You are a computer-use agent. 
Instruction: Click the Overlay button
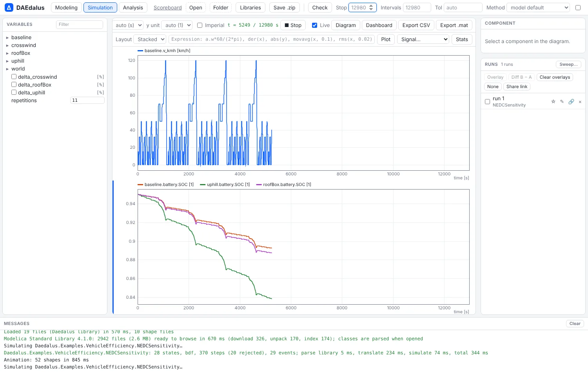495,77
